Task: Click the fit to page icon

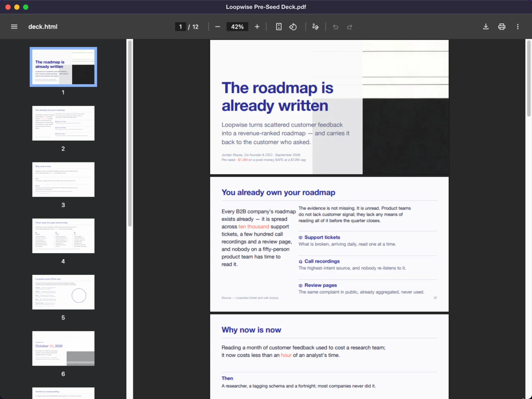Action: pyautogui.click(x=279, y=27)
